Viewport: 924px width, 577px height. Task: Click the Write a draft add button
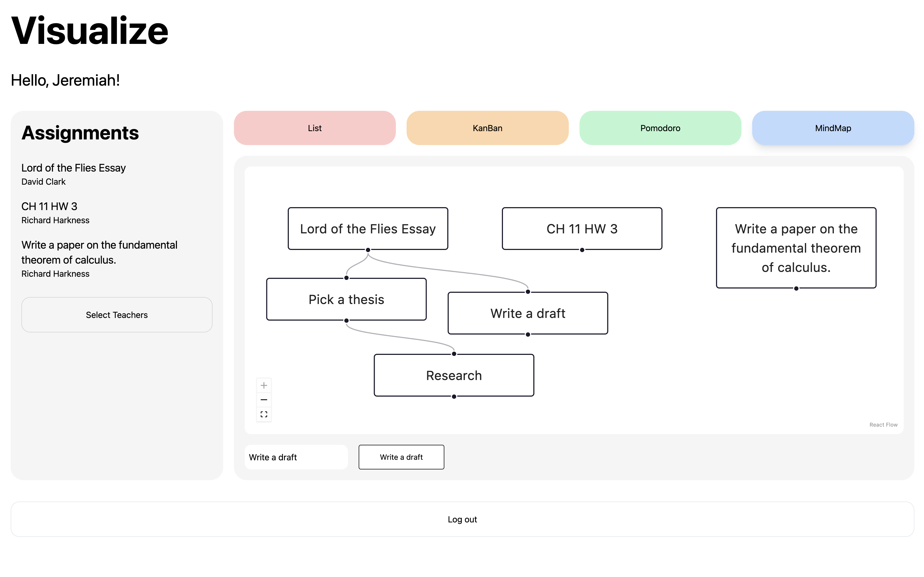tap(401, 457)
